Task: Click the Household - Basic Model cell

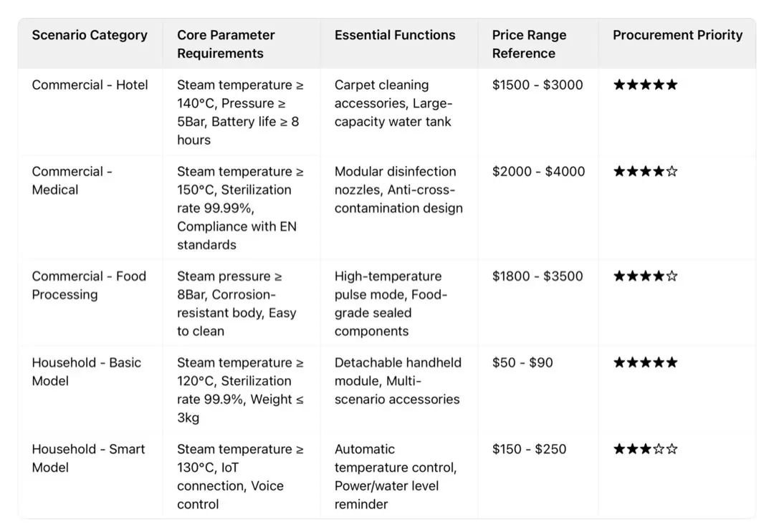Action: [86, 372]
